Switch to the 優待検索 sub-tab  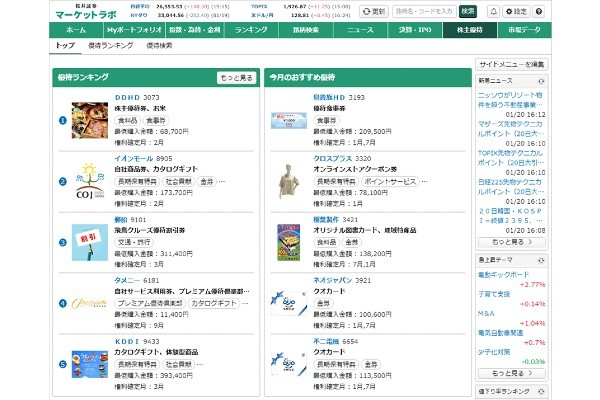(x=159, y=46)
